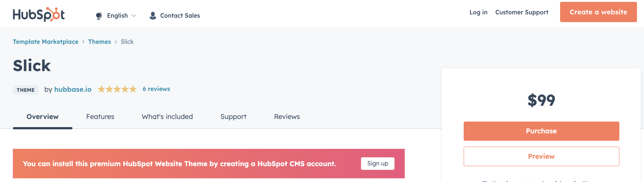The width and height of the screenshot is (644, 182).
Task: Click the globe language icon
Action: [x=99, y=16]
